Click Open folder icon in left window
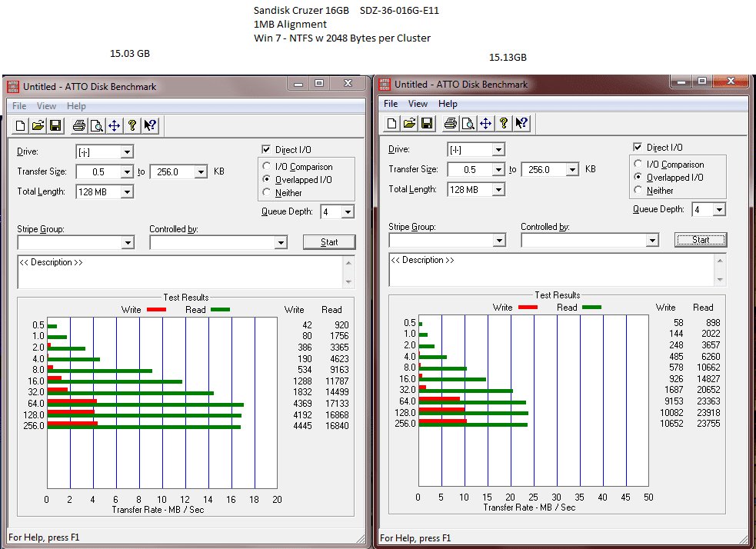This screenshot has height=549, width=756. (x=38, y=126)
